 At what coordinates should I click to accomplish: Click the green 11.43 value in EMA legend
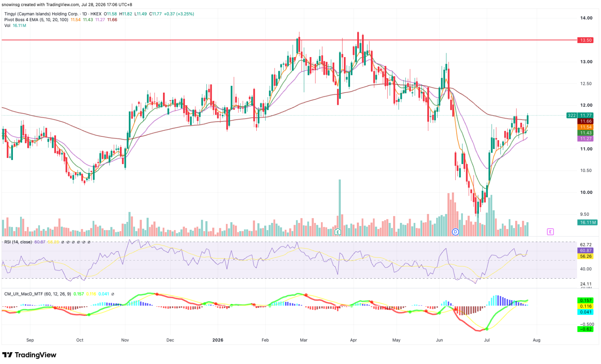pyautogui.click(x=88, y=20)
